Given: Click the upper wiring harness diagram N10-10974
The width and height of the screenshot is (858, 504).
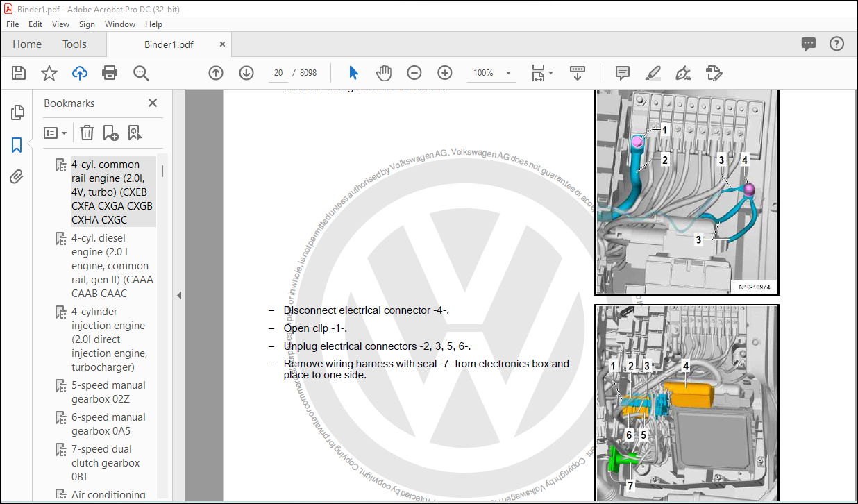Looking at the screenshot, I should (x=687, y=192).
